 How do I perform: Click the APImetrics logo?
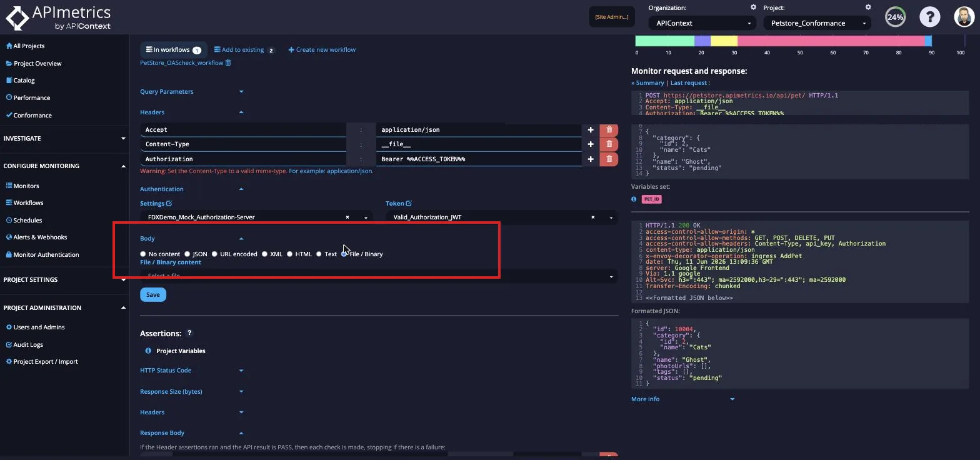click(x=58, y=17)
